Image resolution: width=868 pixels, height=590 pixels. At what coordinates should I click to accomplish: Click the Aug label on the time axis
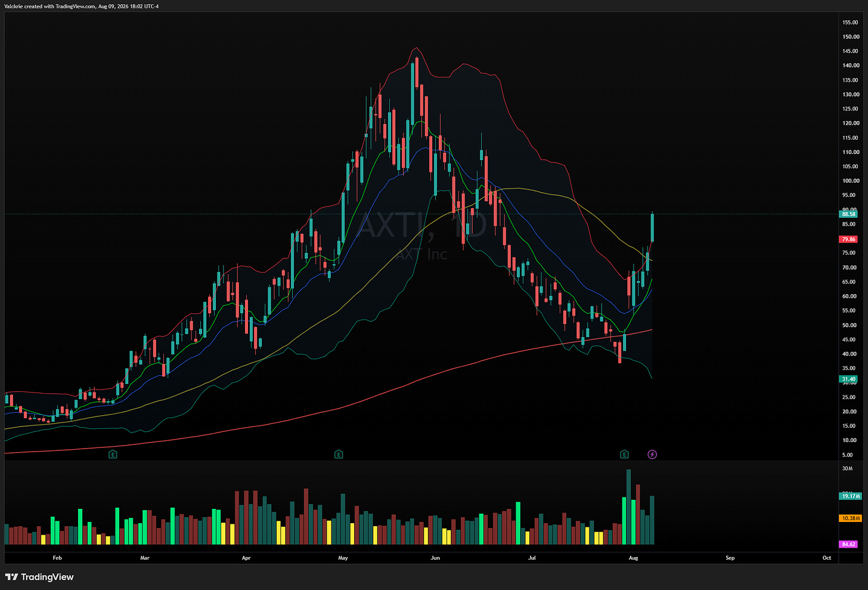(x=634, y=558)
